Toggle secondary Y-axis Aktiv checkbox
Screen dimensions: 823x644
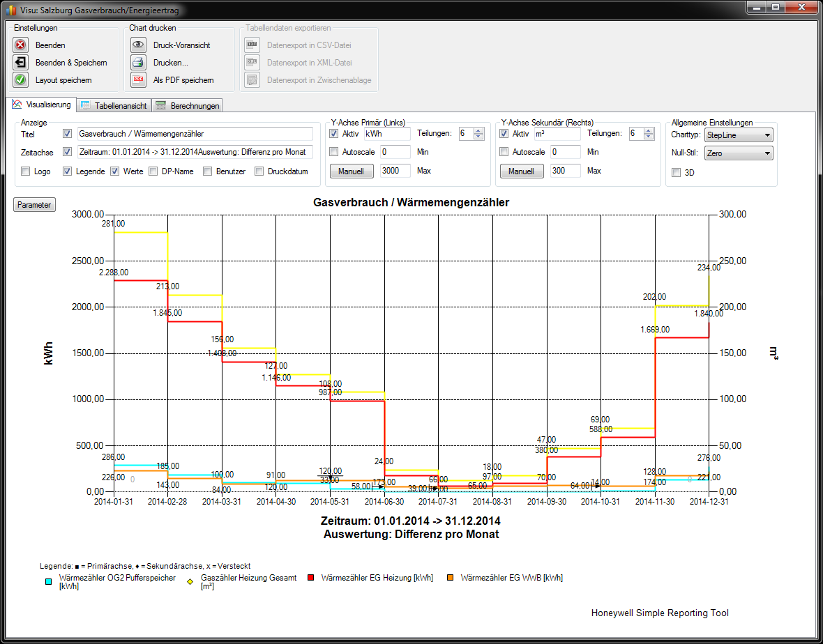(504, 134)
